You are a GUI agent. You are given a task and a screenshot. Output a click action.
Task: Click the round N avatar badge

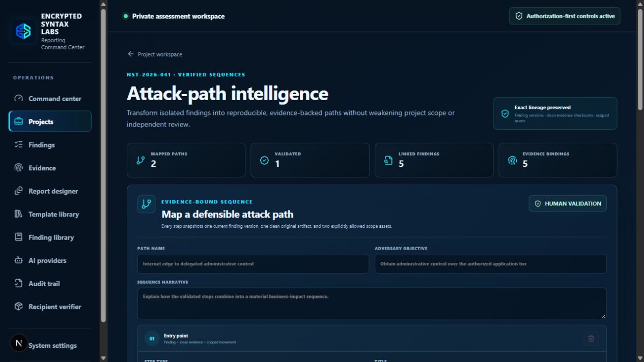tap(19, 343)
